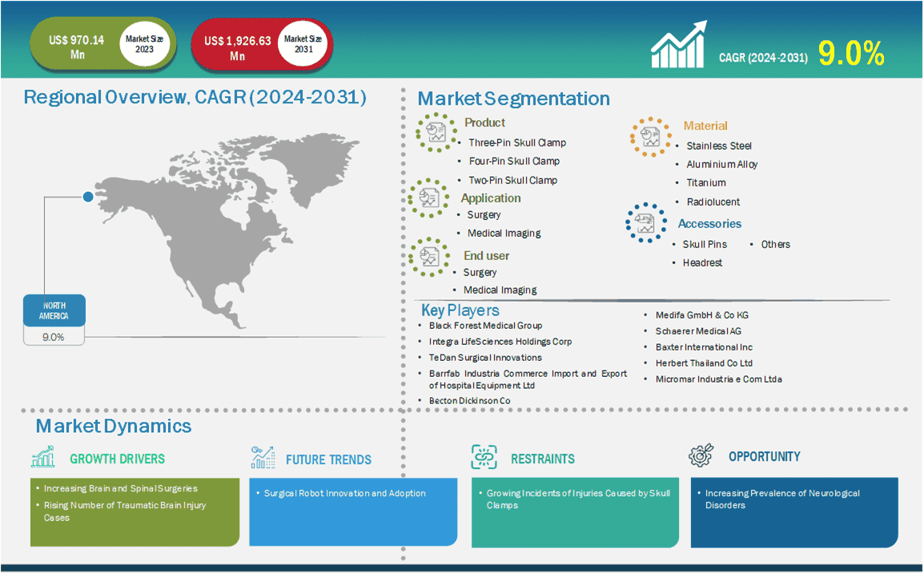Select Two-Pin Skull Clamp

point(512,180)
